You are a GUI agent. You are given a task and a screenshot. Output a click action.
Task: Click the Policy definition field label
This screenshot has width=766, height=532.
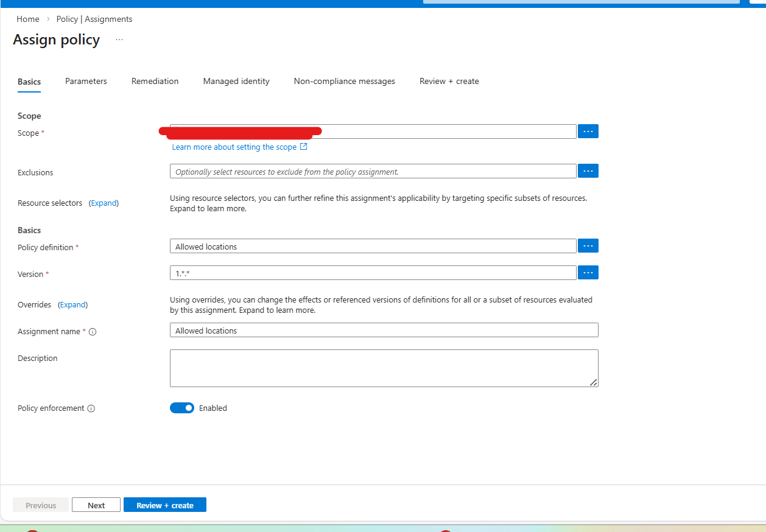point(46,248)
